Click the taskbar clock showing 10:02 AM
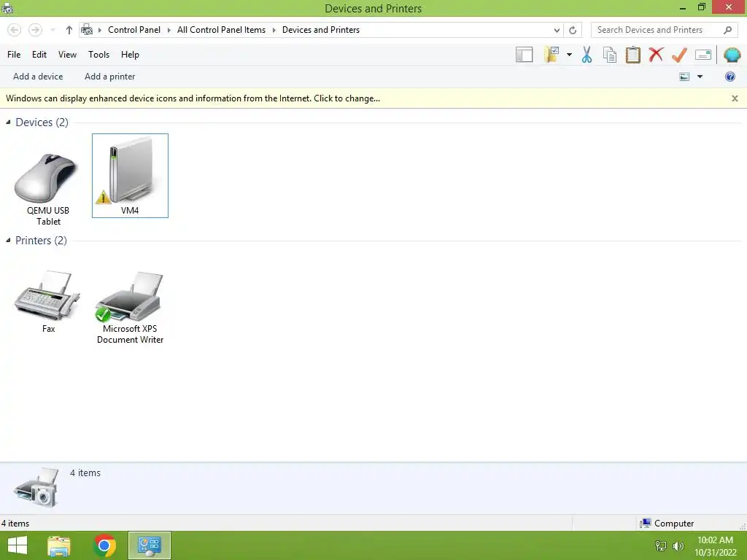Viewport: 747px width, 560px height. [715, 546]
